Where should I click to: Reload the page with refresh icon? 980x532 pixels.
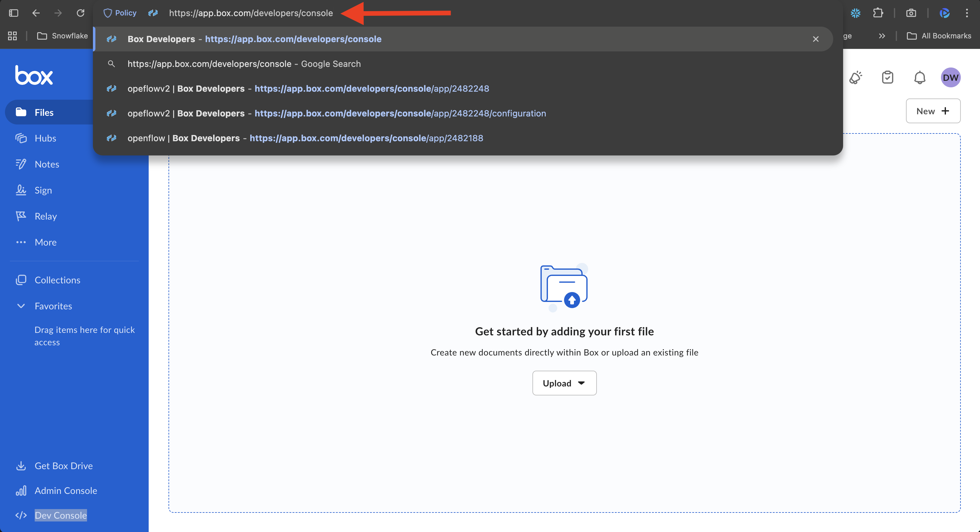pyautogui.click(x=80, y=13)
